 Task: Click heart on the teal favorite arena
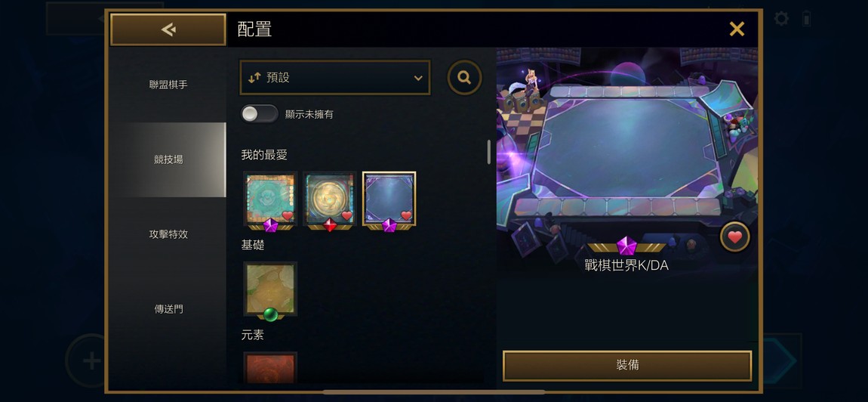[288, 215]
